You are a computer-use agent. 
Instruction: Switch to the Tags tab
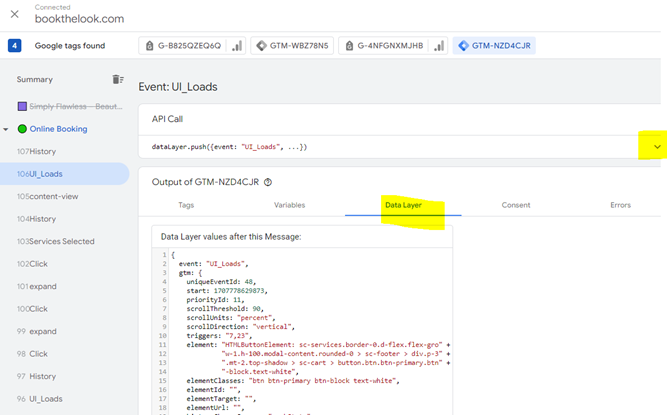pos(186,205)
